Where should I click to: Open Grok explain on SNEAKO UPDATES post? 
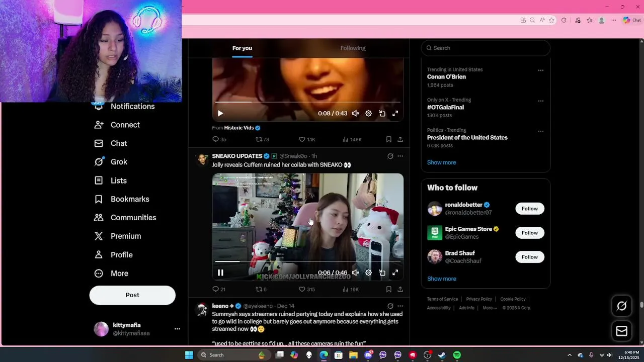pos(390,156)
